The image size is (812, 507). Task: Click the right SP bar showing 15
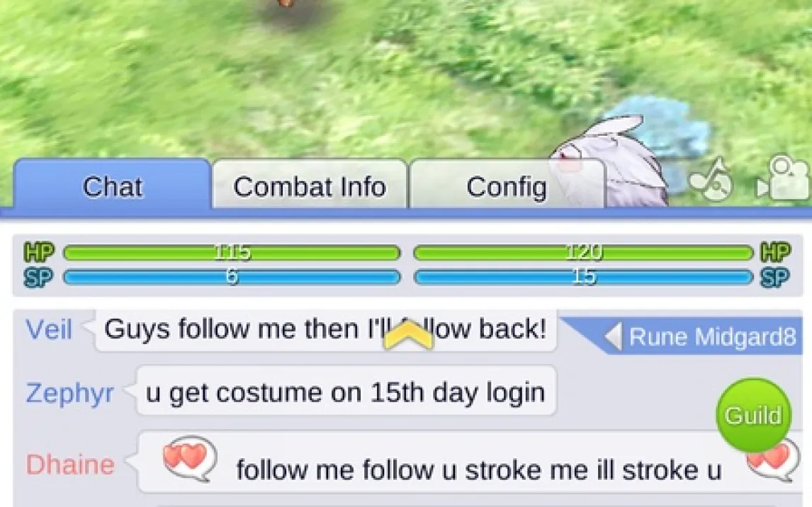(584, 277)
